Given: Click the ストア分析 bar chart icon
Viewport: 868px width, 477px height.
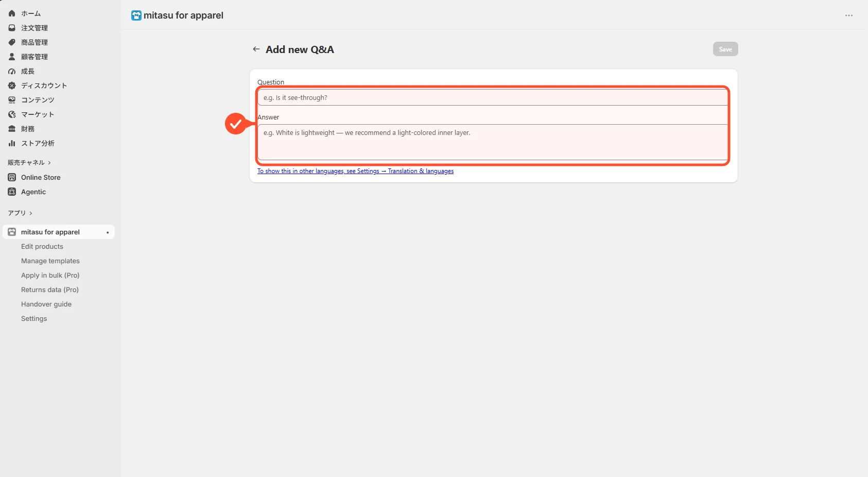Looking at the screenshot, I should coord(12,143).
